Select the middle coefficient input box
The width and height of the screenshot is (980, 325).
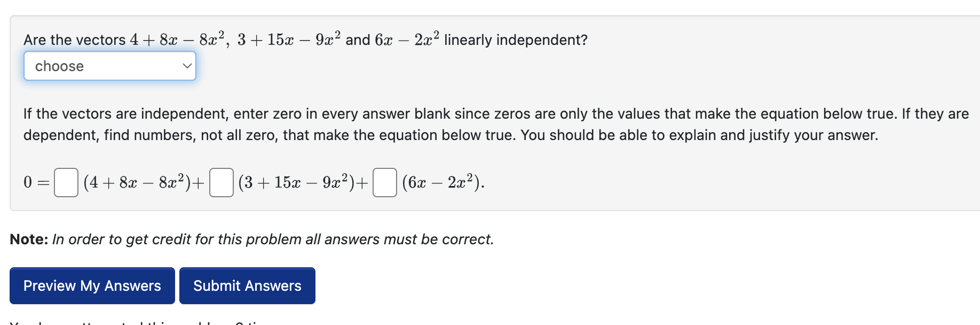tap(221, 183)
